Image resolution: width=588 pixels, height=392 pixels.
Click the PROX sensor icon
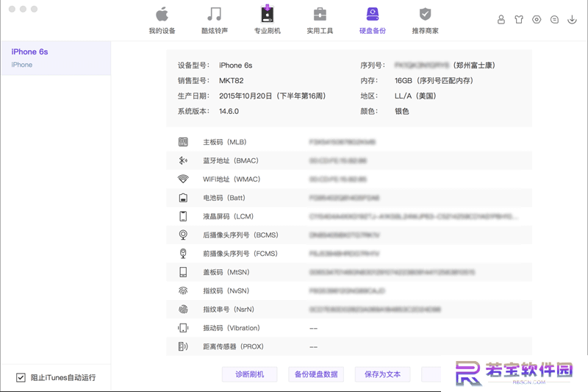coord(183,346)
